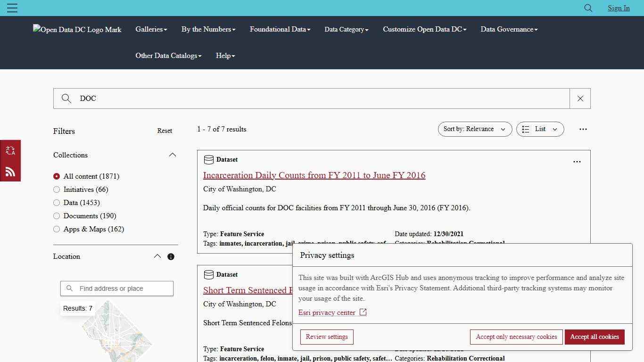644x362 pixels.
Task: Choose the Documents (190) radio option
Action: pyautogui.click(x=57, y=216)
